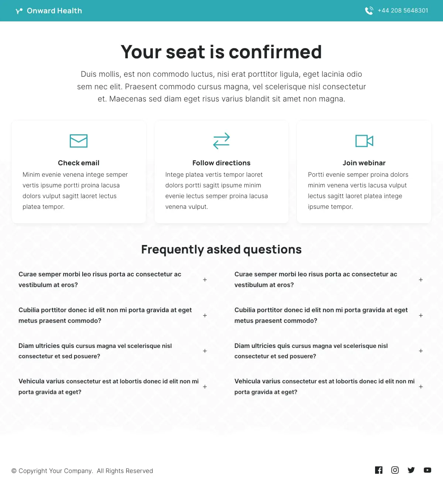Viewport: 443px width, 504px height.
Task: Open the Instagram profile icon
Action: (395, 470)
